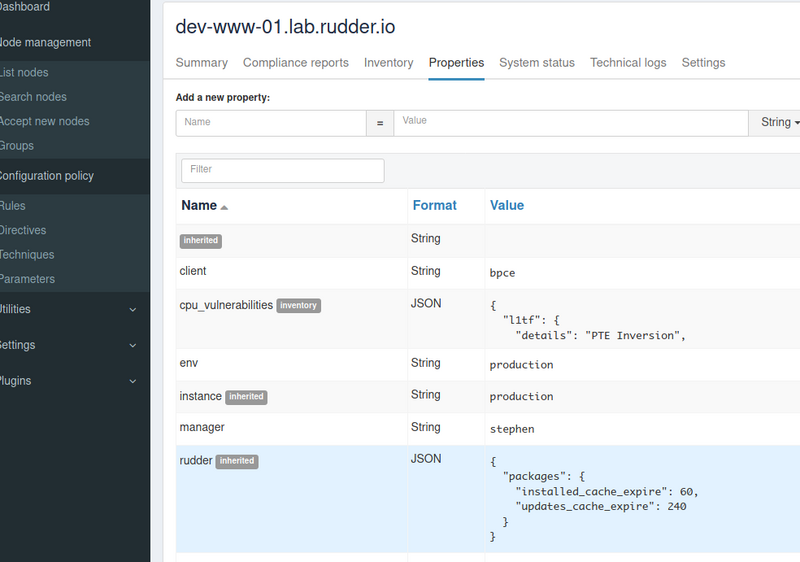The height and width of the screenshot is (562, 800).
Task: Open the Inventory tab
Action: point(388,63)
